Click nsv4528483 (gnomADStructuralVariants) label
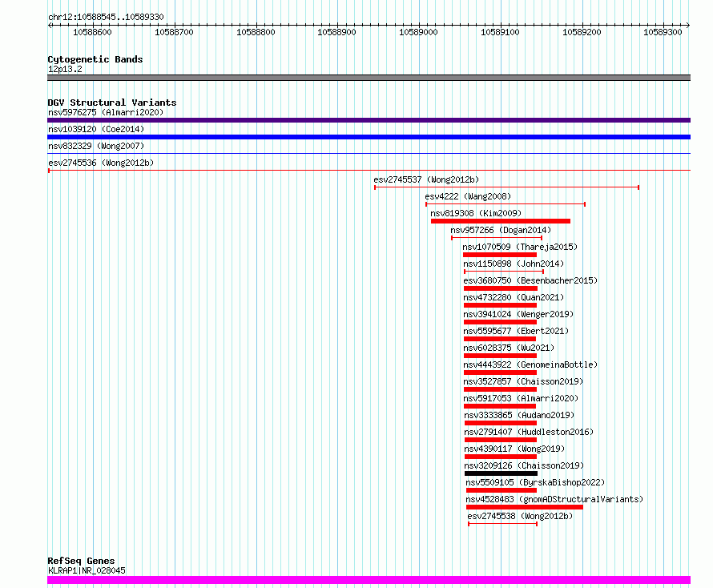713x588 pixels. [x=554, y=499]
